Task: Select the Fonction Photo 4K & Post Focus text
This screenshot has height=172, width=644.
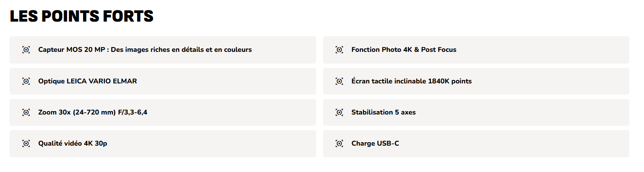Action: click(x=404, y=50)
